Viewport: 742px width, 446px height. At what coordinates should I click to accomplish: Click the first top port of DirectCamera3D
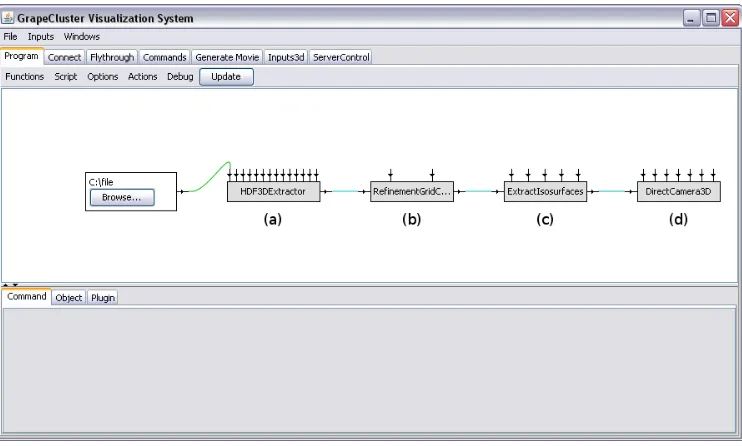click(x=643, y=175)
